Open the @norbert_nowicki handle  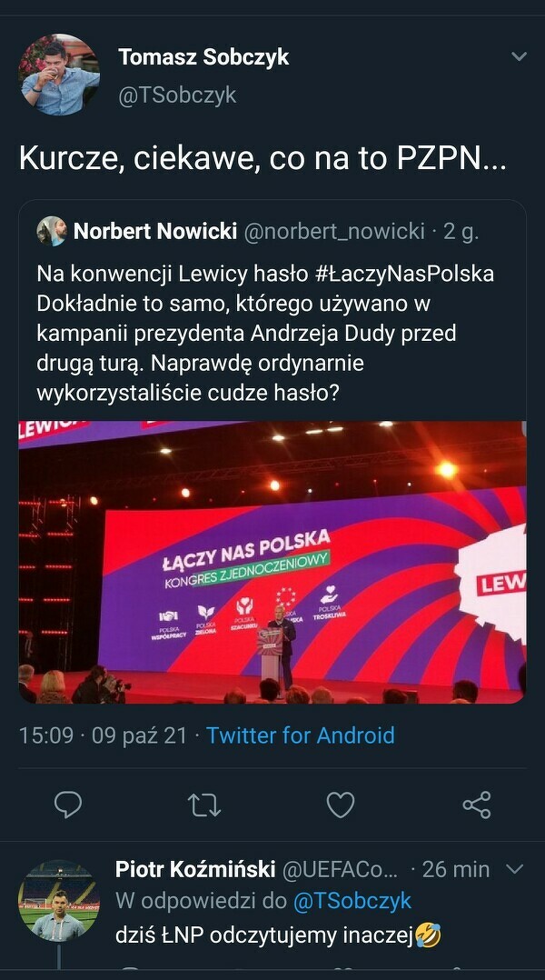[334, 231]
